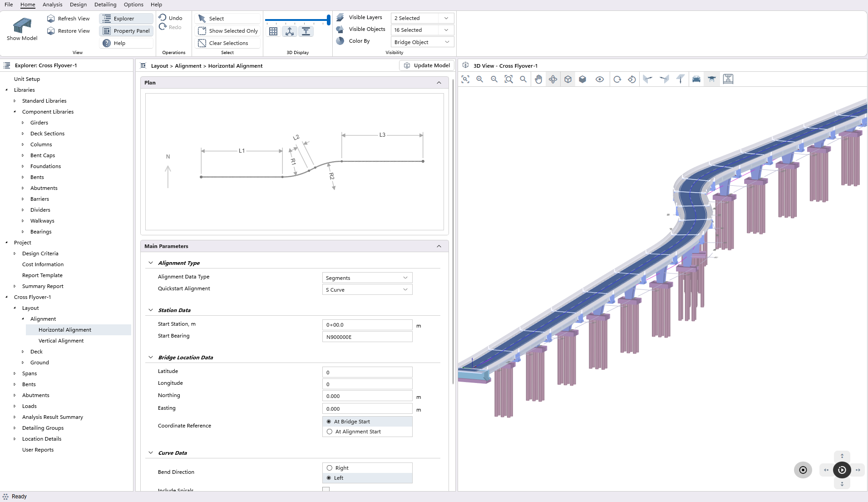The image size is (868, 502).
Task: Select the Pan hand tool
Action: pos(538,79)
